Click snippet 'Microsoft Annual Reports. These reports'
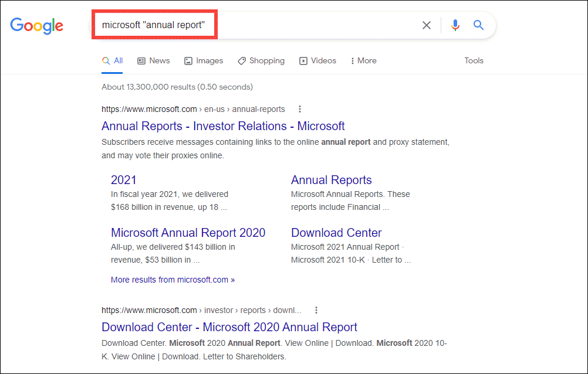The height and width of the screenshot is (374, 588). click(x=350, y=200)
